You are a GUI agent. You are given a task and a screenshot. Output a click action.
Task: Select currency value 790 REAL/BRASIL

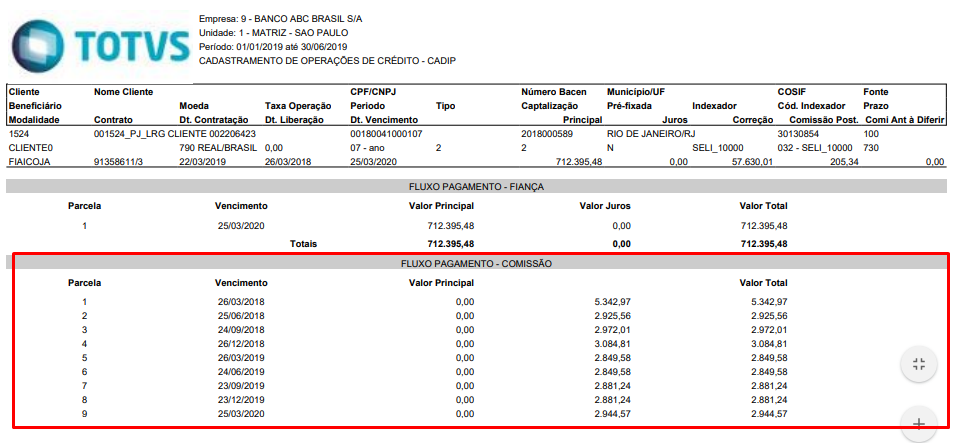(x=218, y=147)
